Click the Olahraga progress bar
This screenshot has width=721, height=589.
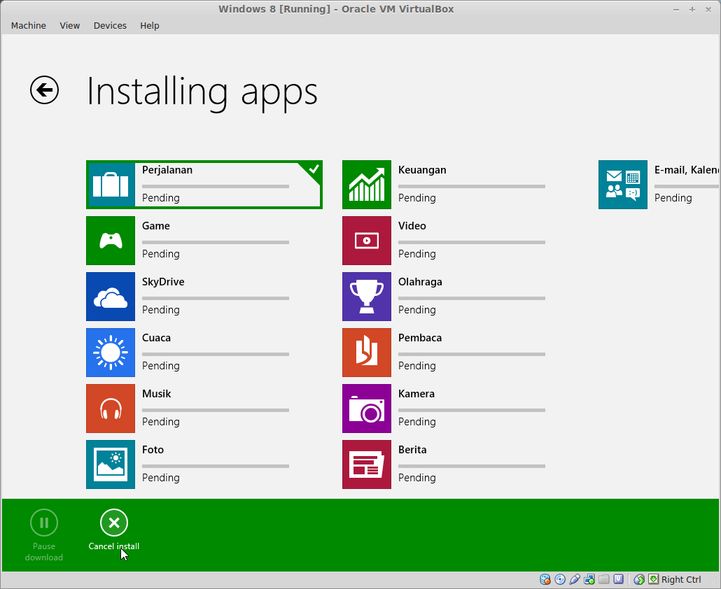click(471, 298)
